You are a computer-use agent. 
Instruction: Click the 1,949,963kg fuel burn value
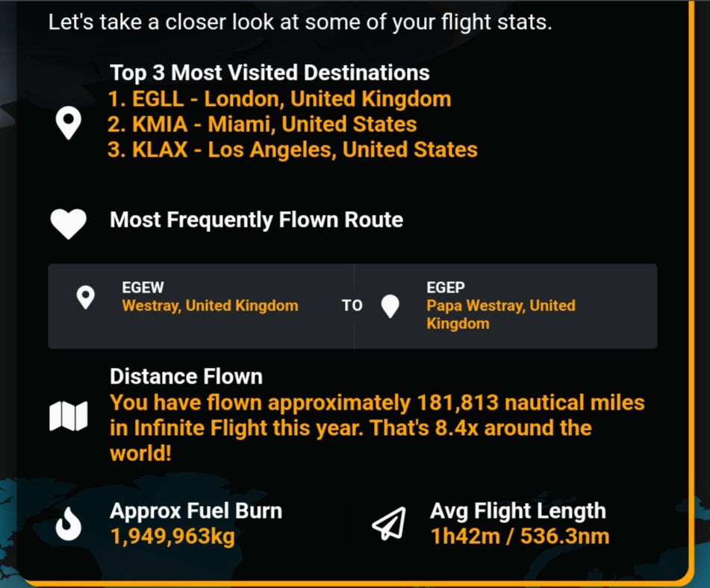point(172,537)
